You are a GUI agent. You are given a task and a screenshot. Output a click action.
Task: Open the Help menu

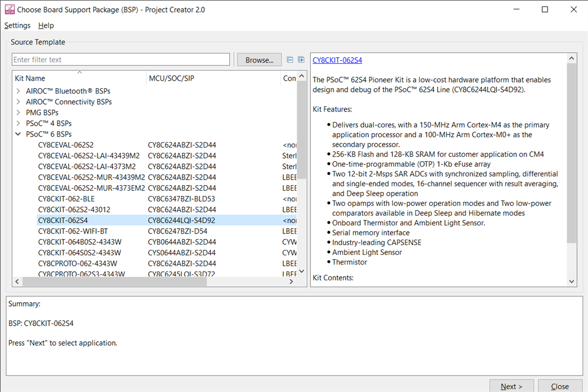[46, 26]
